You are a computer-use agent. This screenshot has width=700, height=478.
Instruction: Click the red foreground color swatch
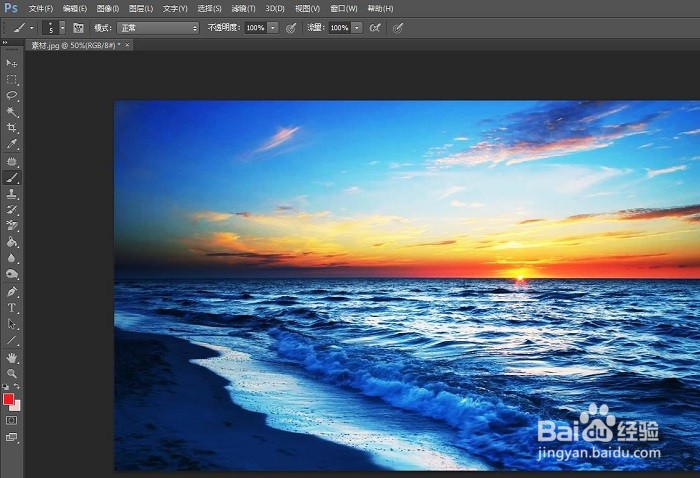click(x=8, y=399)
